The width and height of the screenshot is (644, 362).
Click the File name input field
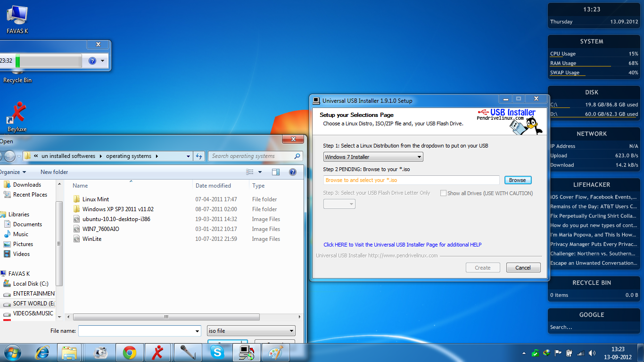click(x=136, y=331)
